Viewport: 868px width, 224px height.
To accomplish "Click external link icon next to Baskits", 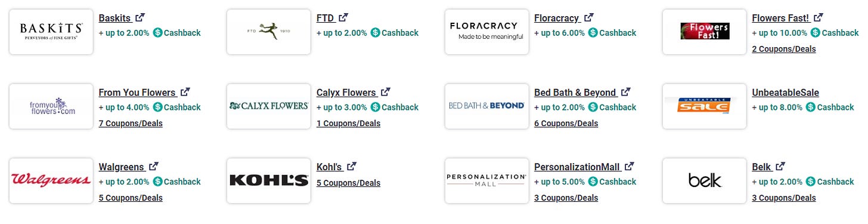I will click(140, 18).
